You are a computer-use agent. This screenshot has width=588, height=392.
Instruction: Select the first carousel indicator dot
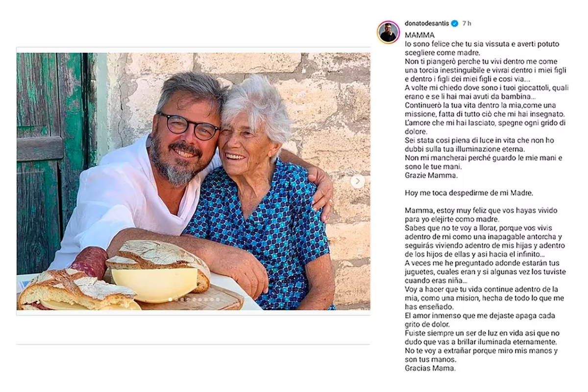coord(170,299)
